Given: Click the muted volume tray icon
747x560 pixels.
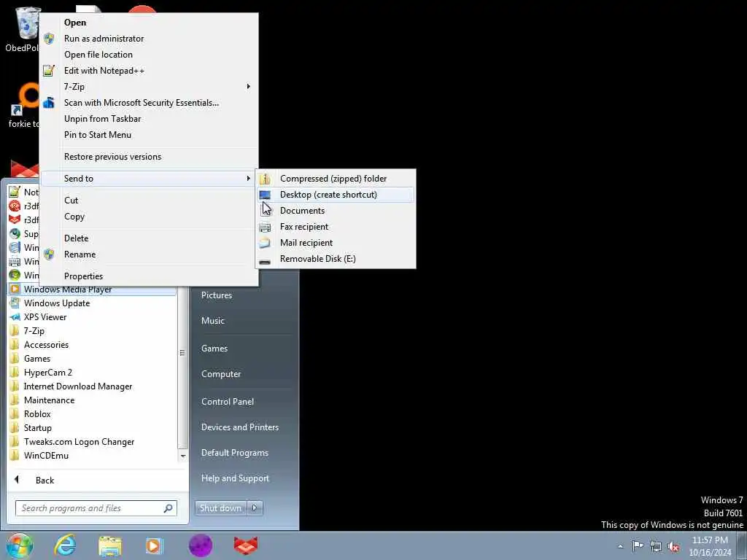Looking at the screenshot, I should point(673,547).
